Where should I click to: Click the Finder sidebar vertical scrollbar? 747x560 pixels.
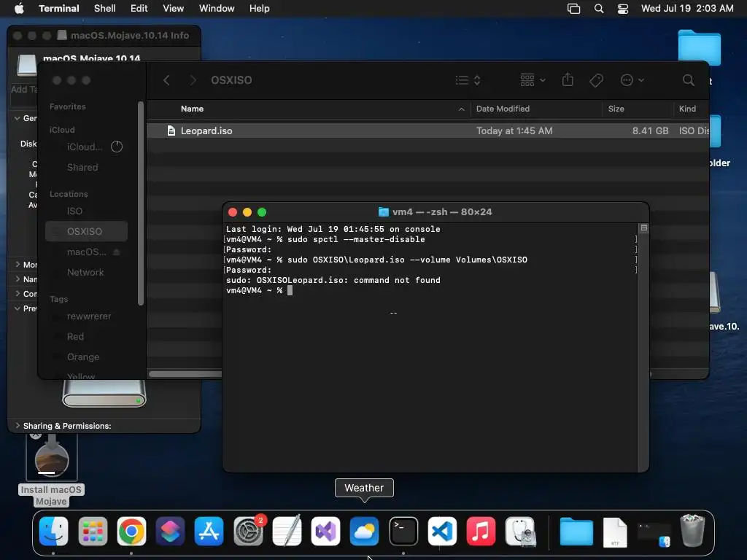tap(141, 203)
